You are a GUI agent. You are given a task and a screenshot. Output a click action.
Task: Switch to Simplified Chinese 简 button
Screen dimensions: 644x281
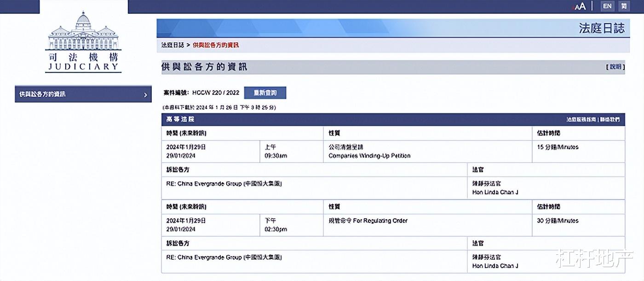[624, 6]
